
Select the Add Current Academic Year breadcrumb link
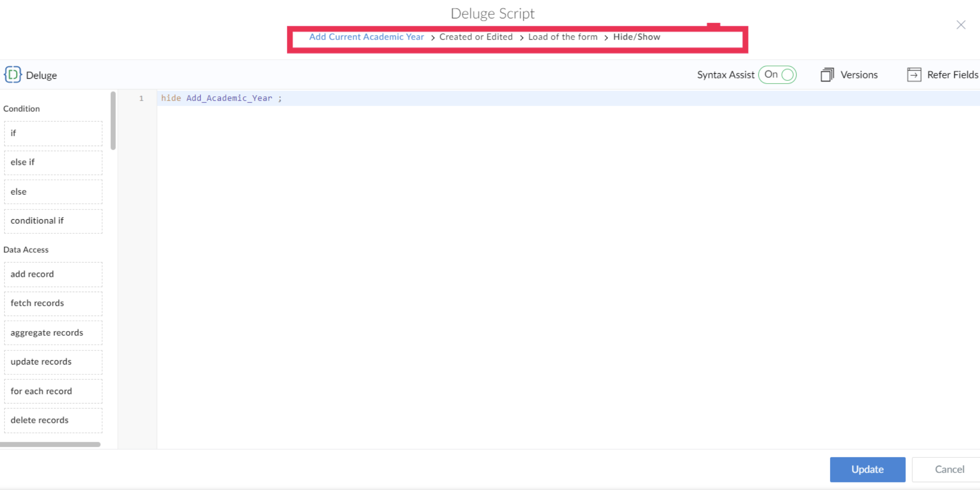pyautogui.click(x=366, y=37)
